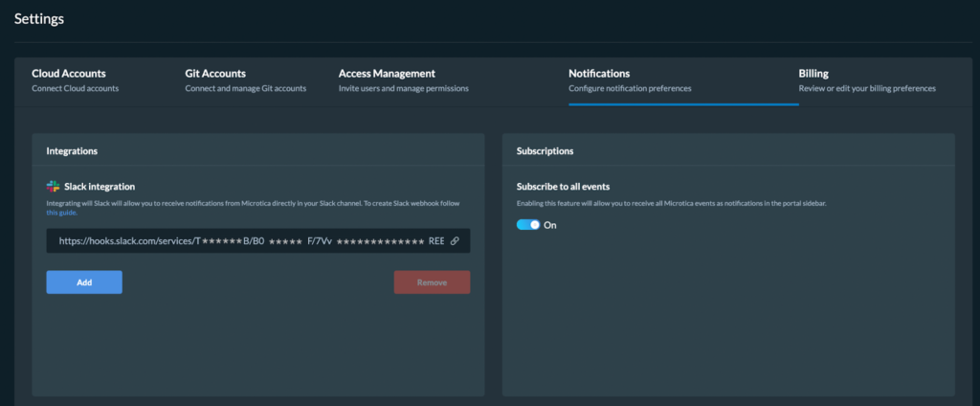
Task: Click the Subscribe to all events heading
Action: click(563, 187)
